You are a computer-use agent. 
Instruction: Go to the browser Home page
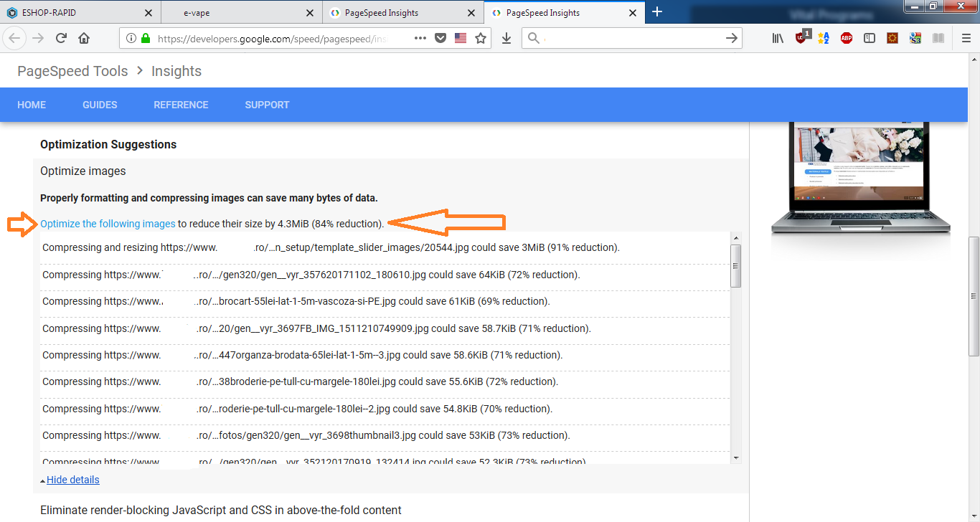point(84,38)
